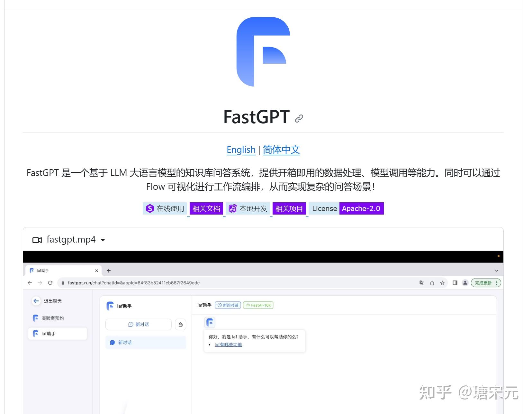This screenshot has width=532, height=414.
Task: Open the tab list chevron at top right
Action: (496, 271)
